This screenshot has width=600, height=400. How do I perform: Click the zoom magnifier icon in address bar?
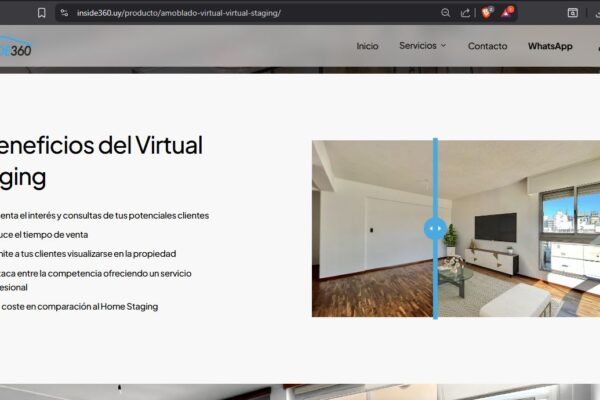click(446, 13)
